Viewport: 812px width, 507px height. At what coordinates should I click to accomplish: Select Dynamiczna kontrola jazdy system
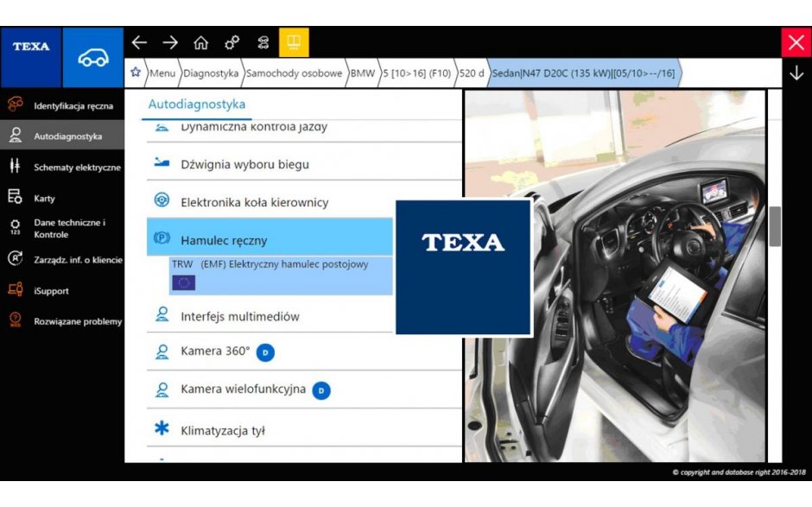pyautogui.click(x=304, y=130)
